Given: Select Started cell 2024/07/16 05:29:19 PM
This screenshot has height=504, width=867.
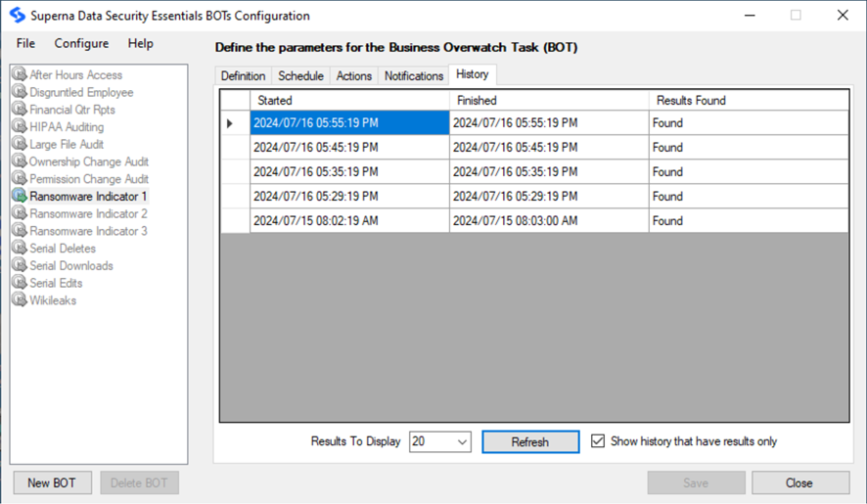Looking at the screenshot, I should pos(349,196).
